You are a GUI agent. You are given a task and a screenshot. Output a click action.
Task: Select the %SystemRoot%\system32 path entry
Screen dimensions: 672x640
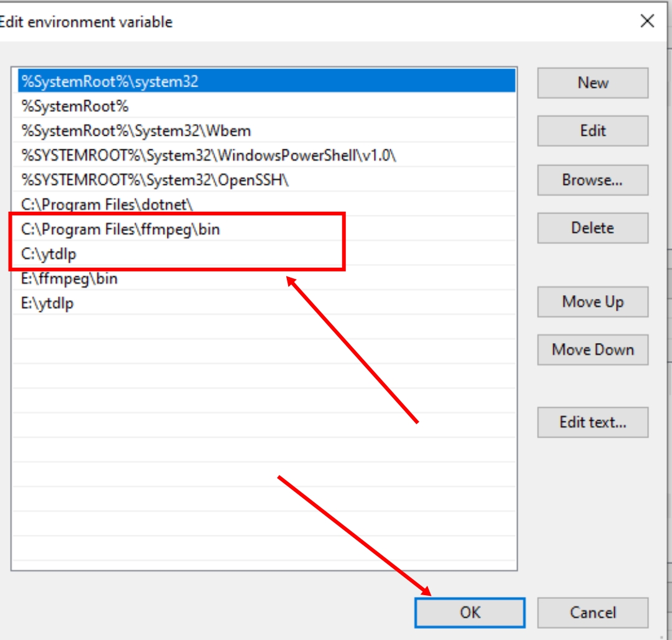pyautogui.click(x=110, y=82)
